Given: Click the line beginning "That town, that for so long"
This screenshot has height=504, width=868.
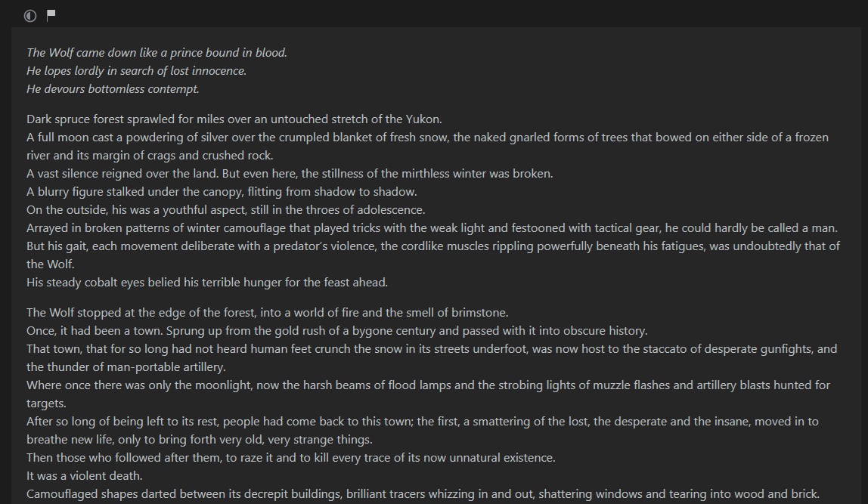Looking at the screenshot, I should click(x=432, y=358).
